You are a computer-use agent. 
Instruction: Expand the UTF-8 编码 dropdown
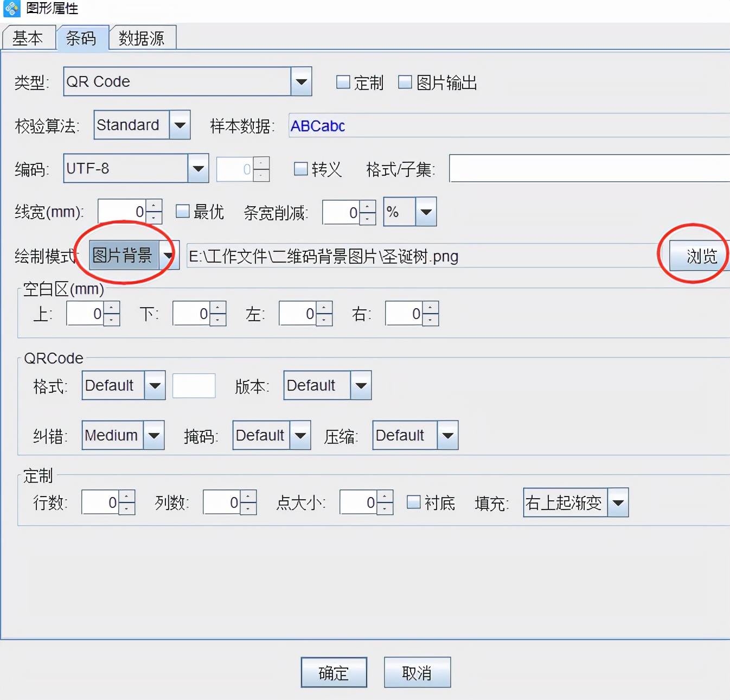(x=198, y=169)
